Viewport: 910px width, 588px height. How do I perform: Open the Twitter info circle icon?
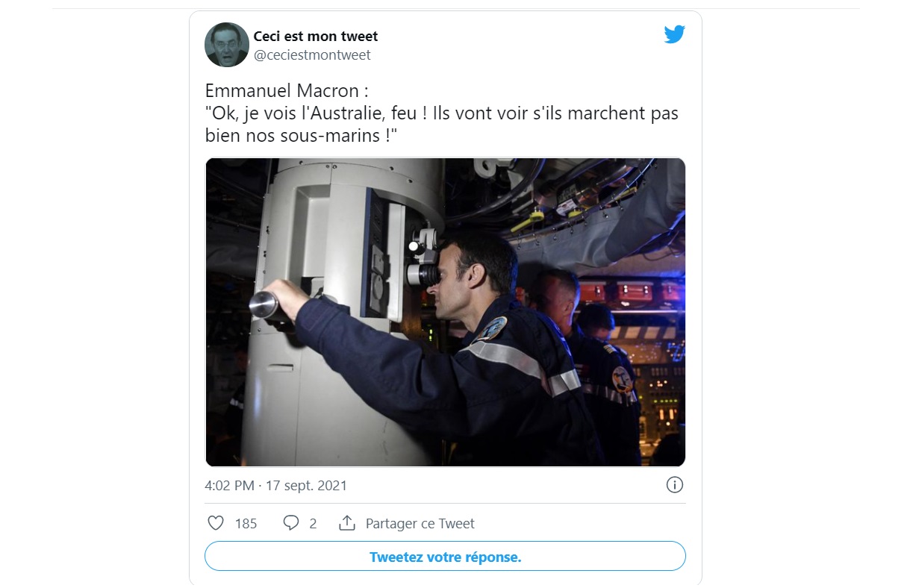point(674,485)
